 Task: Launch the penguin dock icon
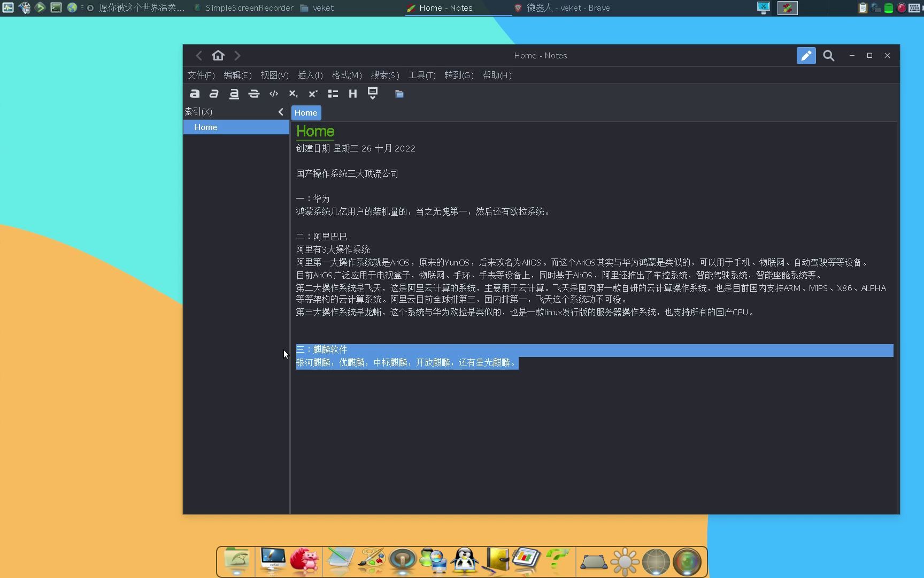point(464,561)
